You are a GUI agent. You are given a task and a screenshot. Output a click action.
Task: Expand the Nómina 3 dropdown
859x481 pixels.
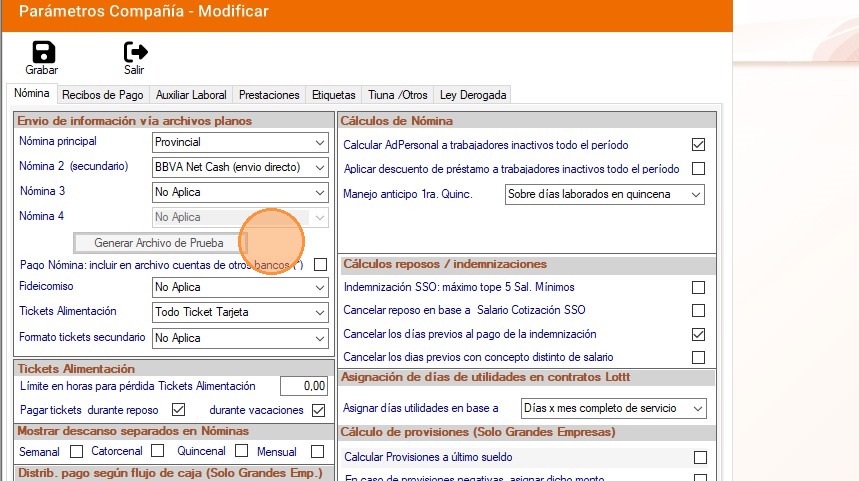[x=240, y=192]
